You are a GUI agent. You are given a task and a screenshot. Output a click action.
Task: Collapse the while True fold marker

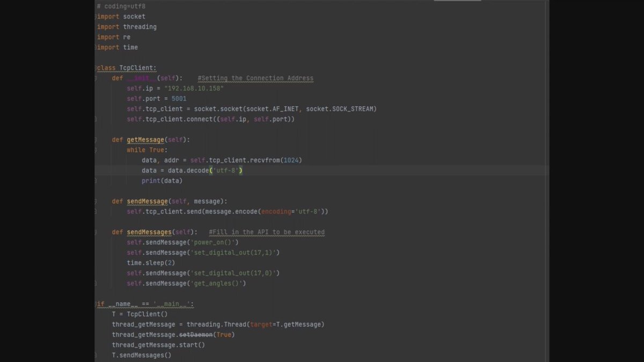tap(97, 150)
